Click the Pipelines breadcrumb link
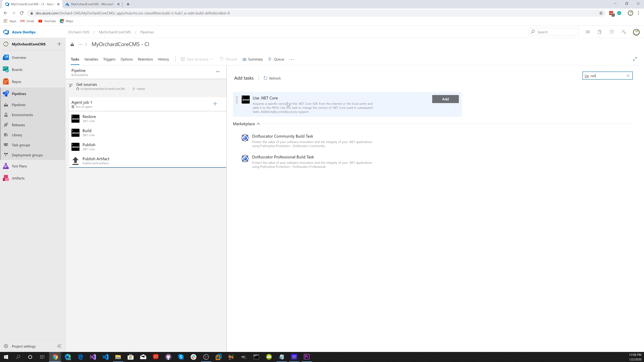644x362 pixels. click(147, 32)
